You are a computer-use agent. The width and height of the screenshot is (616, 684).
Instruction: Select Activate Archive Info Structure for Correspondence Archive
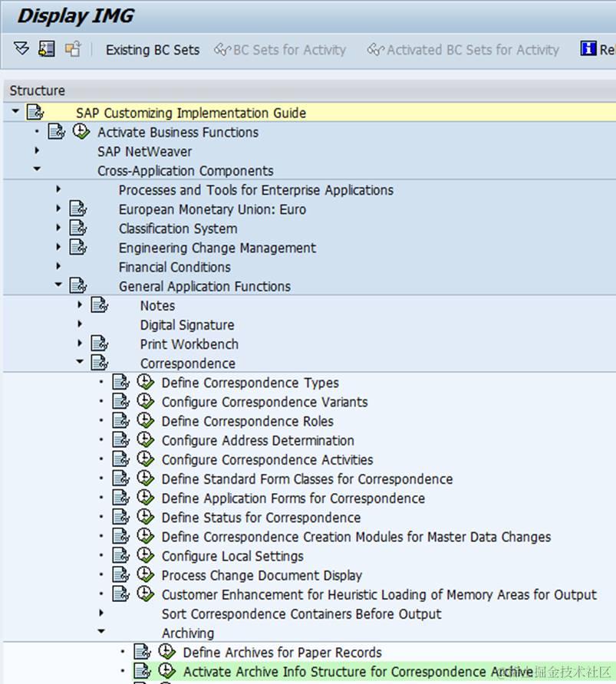pos(357,672)
